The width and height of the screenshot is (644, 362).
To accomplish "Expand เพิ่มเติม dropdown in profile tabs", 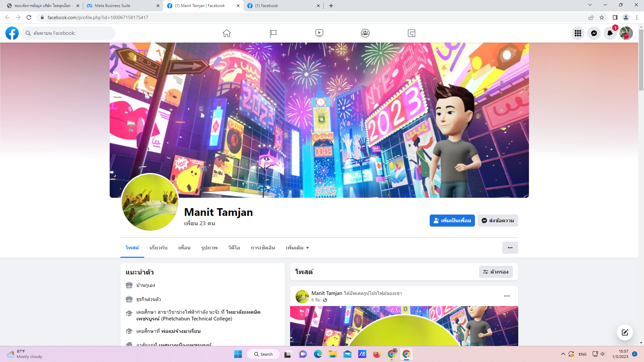I will click(297, 248).
